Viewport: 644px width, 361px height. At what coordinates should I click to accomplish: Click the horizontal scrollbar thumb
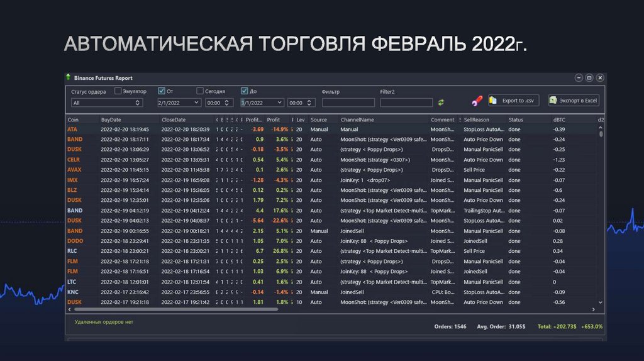click(176, 309)
